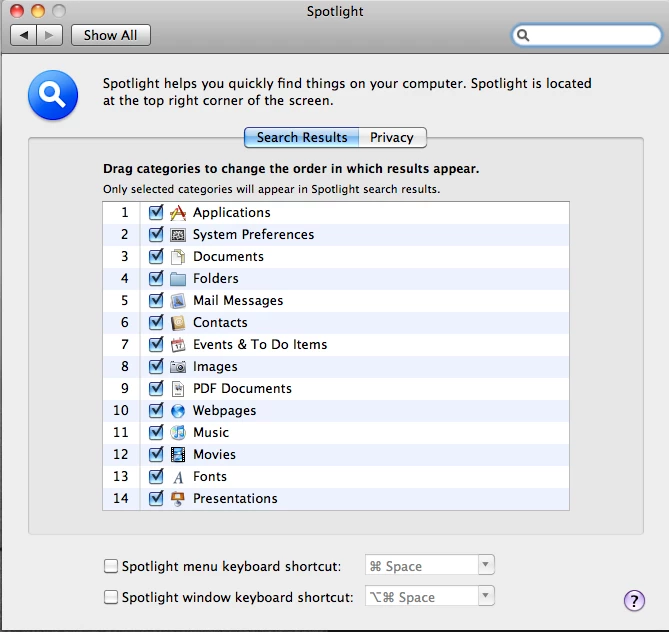Uncheck the Presentations checkbox
The image size is (669, 632).
click(x=156, y=499)
